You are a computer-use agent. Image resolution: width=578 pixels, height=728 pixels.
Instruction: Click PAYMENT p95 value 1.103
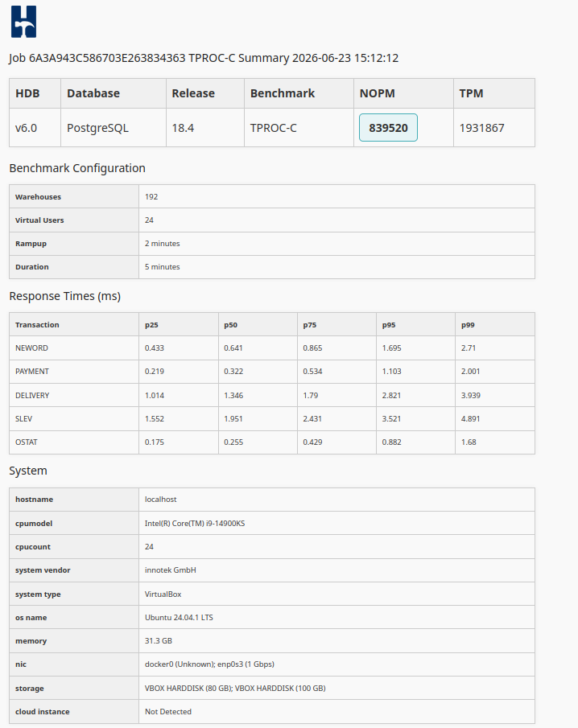[x=392, y=372]
